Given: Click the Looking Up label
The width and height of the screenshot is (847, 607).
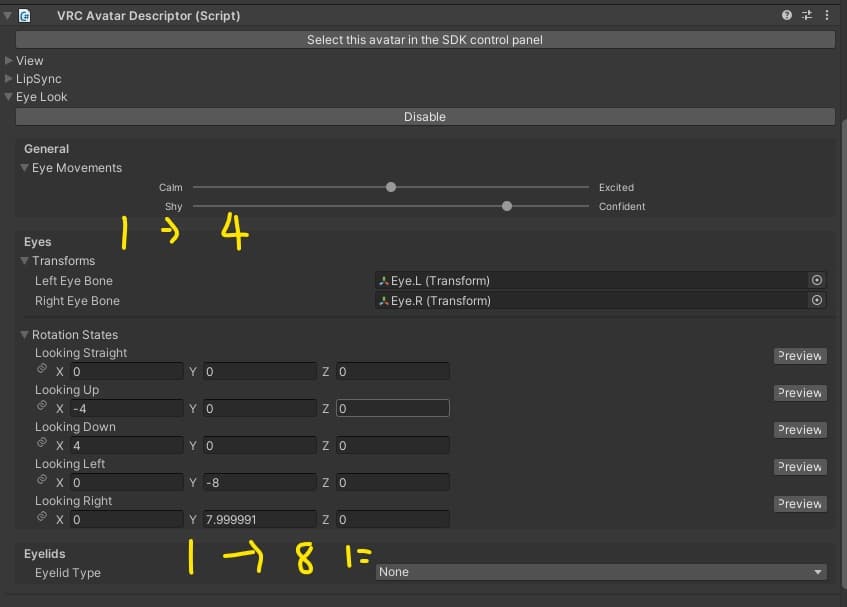Looking at the screenshot, I should click(x=67, y=390).
